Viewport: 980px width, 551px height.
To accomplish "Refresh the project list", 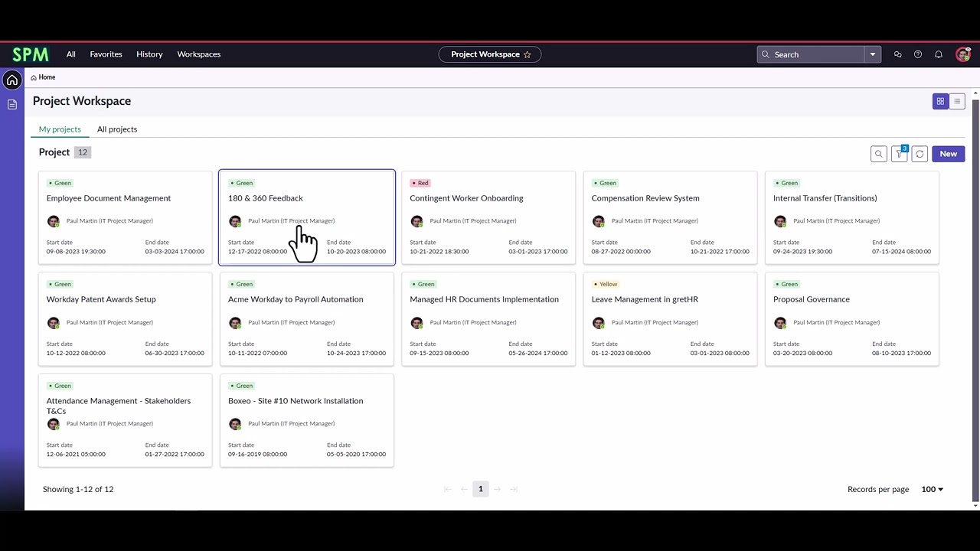I will tap(920, 154).
